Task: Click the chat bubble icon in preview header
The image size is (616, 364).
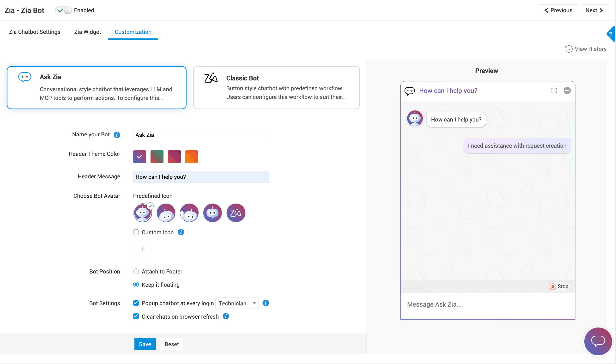Action: tap(410, 91)
